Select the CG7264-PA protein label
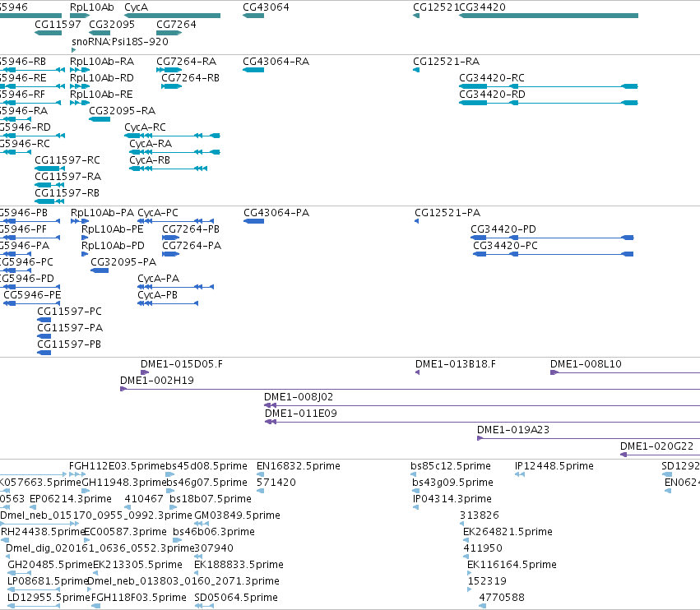Screen dimensions: 700x610 [x=192, y=246]
